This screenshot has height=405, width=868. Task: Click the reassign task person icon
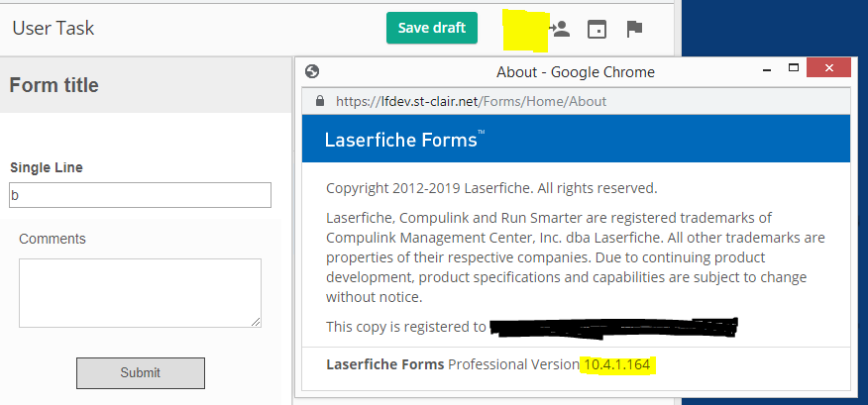(560, 29)
